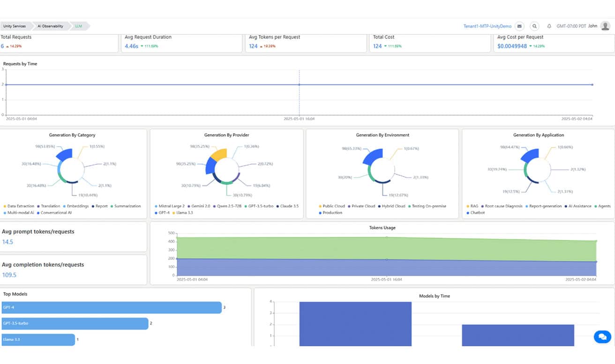Select the AI Observability breadcrumb
615x364 pixels.
(x=50, y=26)
